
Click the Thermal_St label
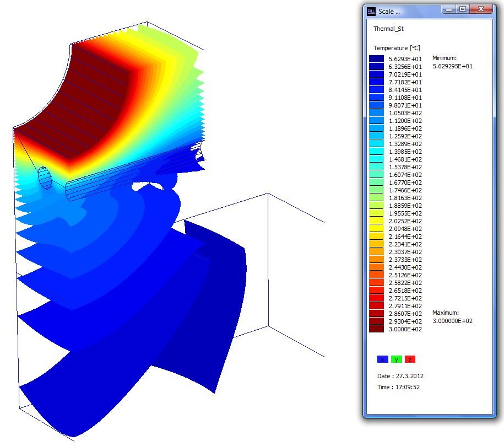(389, 29)
